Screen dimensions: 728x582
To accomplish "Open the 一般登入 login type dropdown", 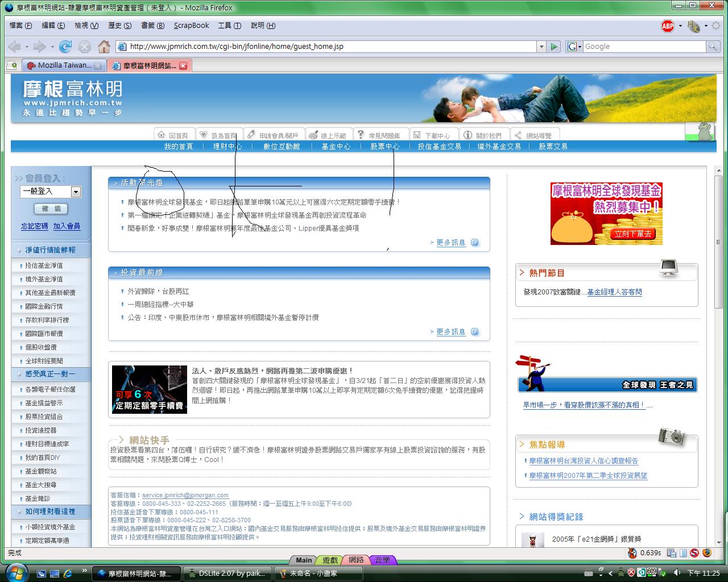I will point(76,192).
